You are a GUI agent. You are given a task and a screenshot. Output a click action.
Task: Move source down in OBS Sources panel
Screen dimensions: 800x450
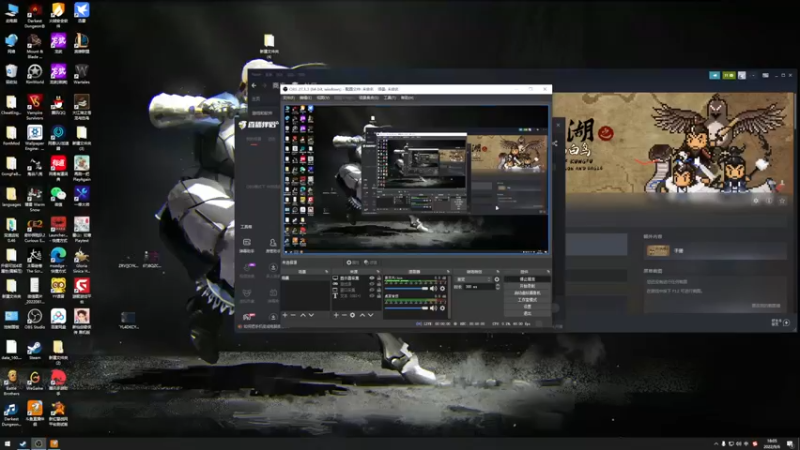click(370, 315)
